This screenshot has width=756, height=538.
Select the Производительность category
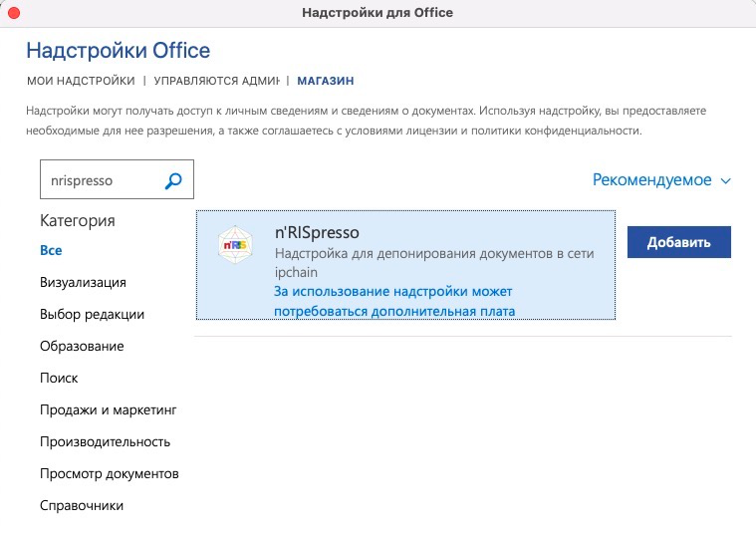(106, 441)
